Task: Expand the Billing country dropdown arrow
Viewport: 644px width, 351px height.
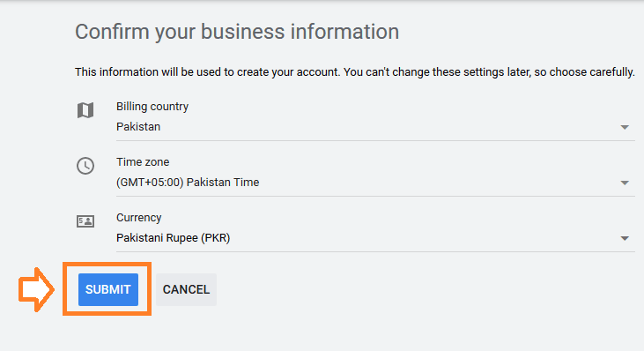Action: 625,127
